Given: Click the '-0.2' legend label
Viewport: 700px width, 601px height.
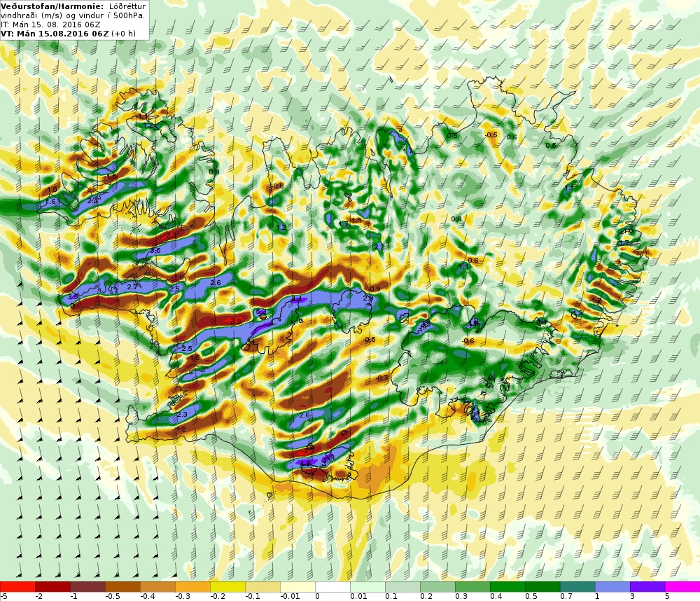Looking at the screenshot, I should click(218, 596).
